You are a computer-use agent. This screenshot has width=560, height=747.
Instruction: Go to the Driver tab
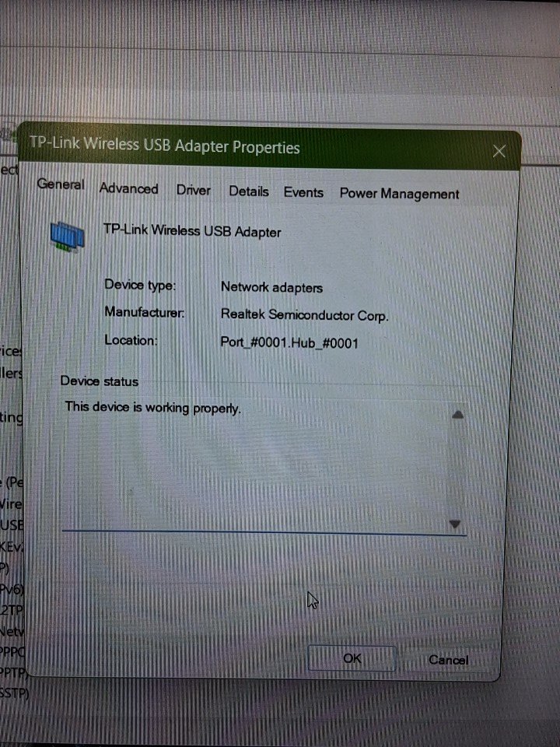193,191
